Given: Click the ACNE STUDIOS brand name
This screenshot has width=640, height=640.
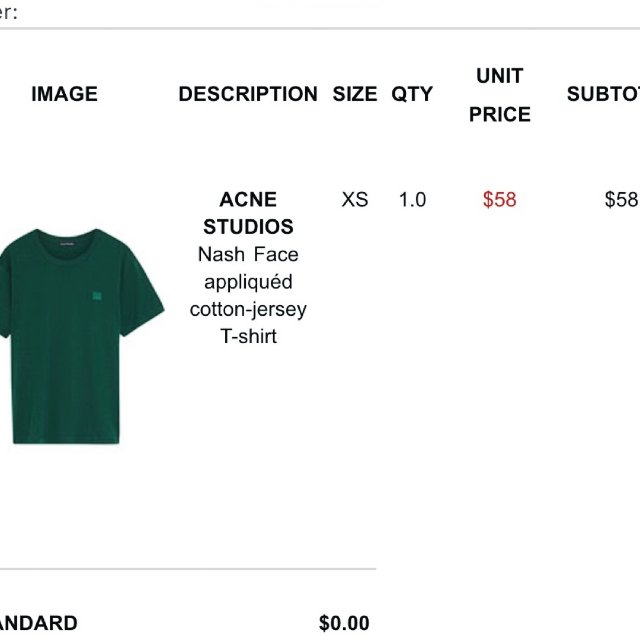Looking at the screenshot, I should click(x=248, y=213).
